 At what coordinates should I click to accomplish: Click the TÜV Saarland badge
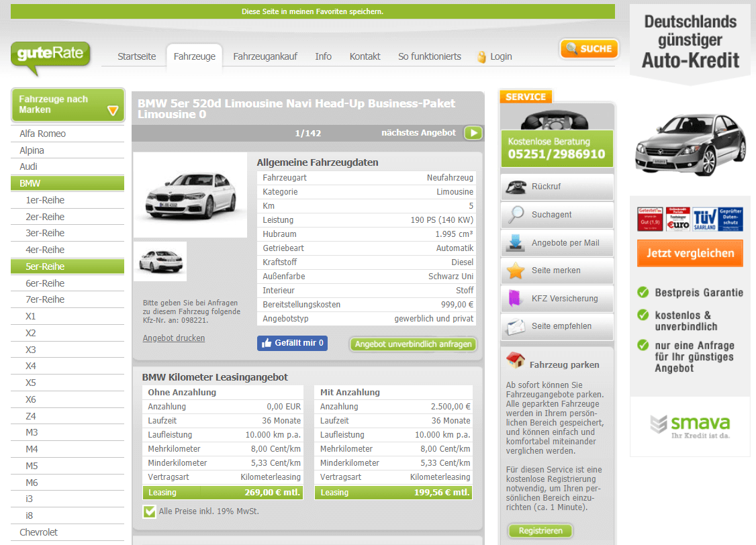tap(704, 219)
